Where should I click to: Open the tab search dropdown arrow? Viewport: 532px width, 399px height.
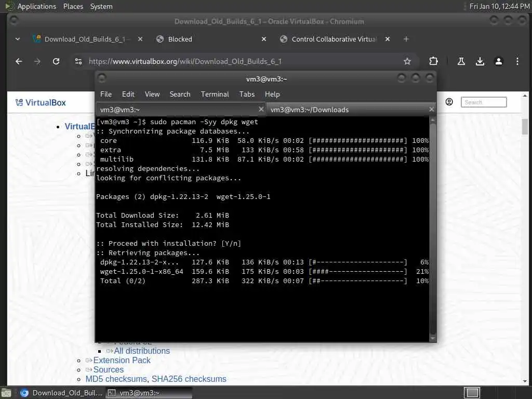click(18, 39)
